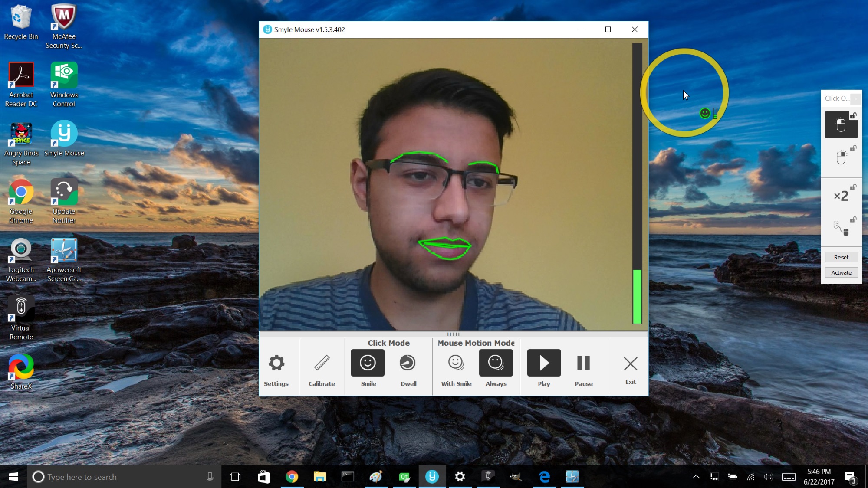
Task: Select right-click mouse icon in Click panel
Action: pyautogui.click(x=841, y=157)
